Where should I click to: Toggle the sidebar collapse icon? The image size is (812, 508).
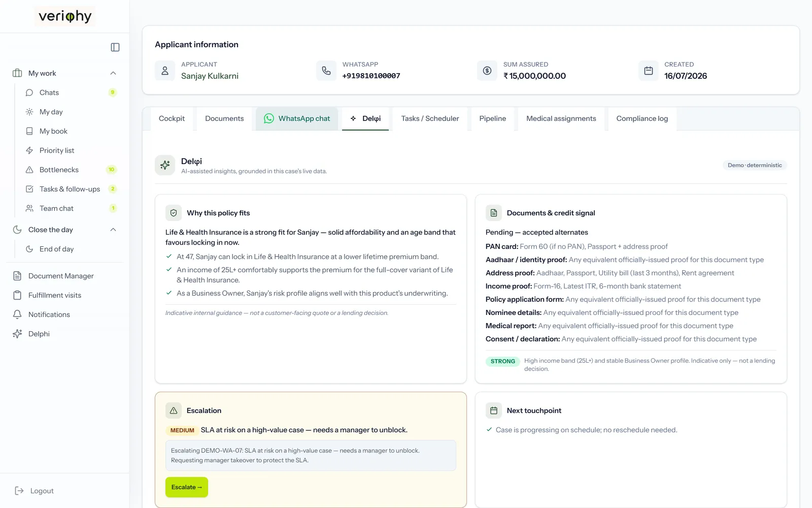pos(115,47)
